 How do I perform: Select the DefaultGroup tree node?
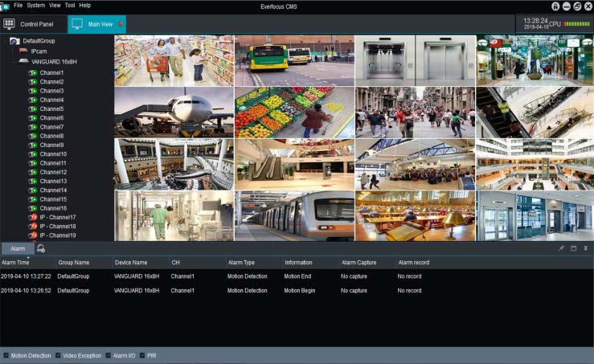39,41
